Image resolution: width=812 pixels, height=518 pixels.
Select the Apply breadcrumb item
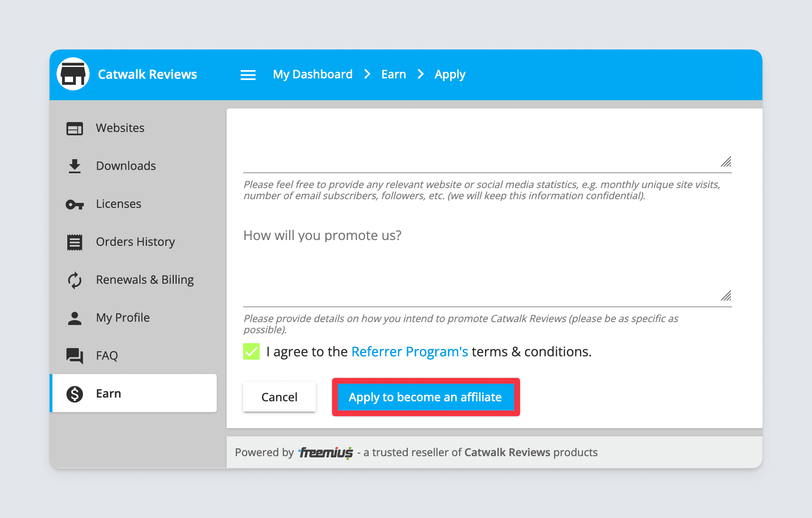pos(450,74)
